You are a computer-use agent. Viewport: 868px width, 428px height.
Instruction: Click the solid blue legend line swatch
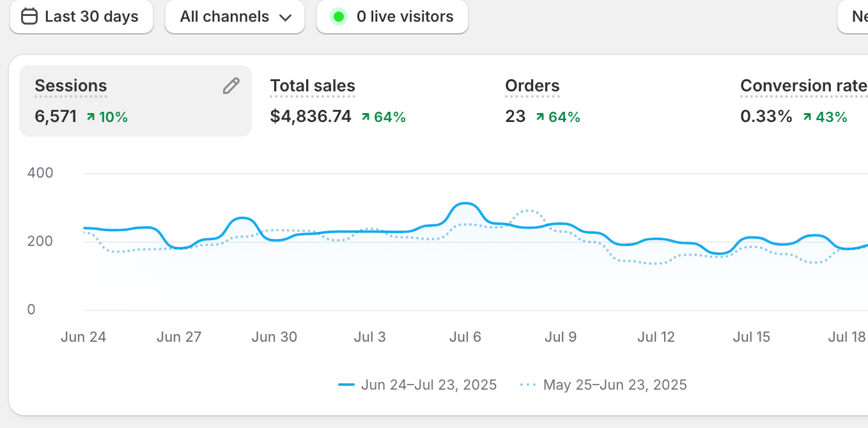point(346,385)
